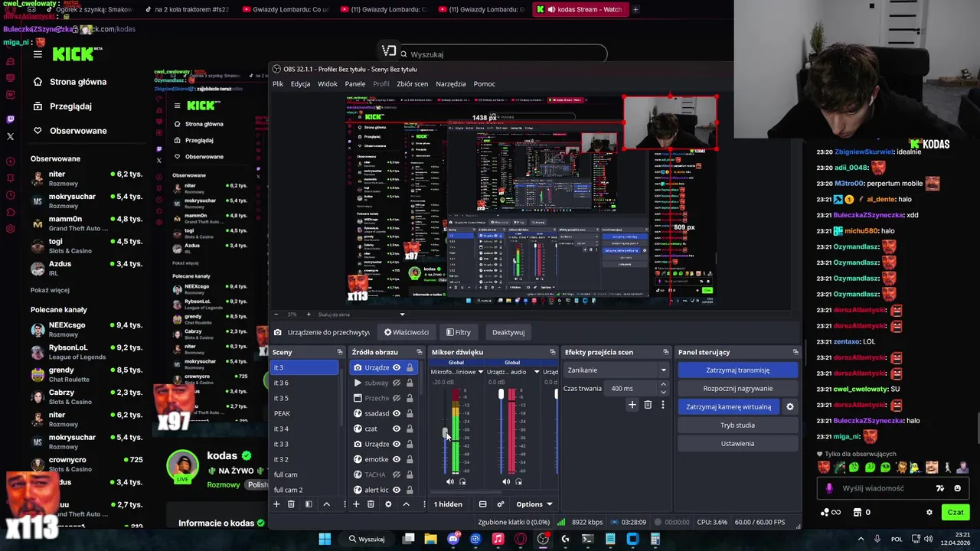Open Narzędzia menu in OBS

tap(451, 84)
